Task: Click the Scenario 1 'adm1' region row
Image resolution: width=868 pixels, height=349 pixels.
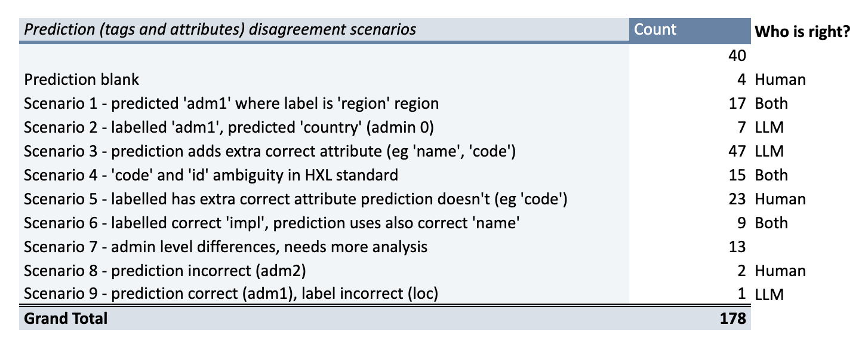Action: [232, 103]
